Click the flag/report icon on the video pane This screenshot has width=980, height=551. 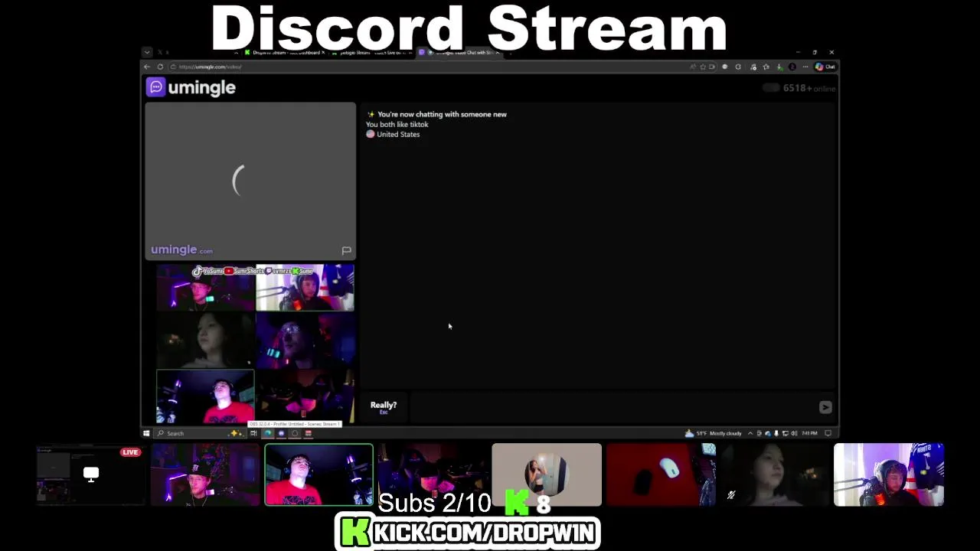click(346, 250)
